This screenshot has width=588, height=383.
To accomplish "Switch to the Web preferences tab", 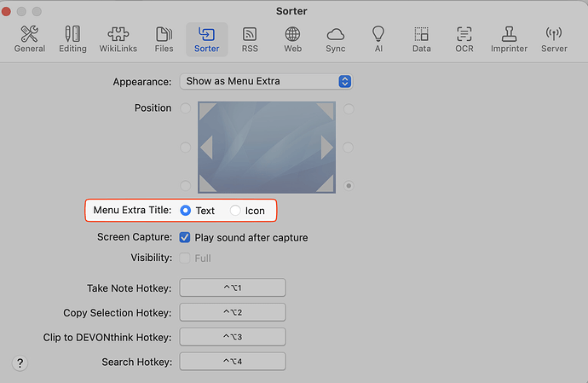I will coord(292,38).
